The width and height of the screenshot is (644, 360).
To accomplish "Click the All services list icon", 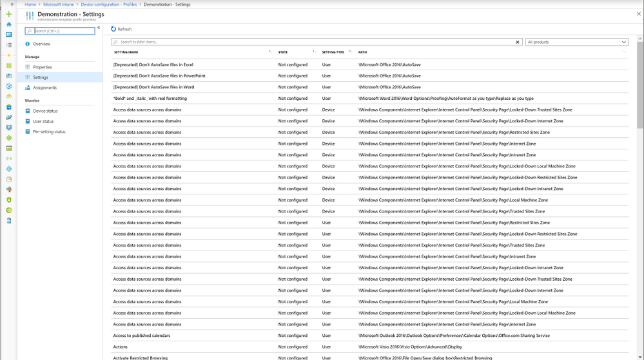I will click(x=8, y=45).
